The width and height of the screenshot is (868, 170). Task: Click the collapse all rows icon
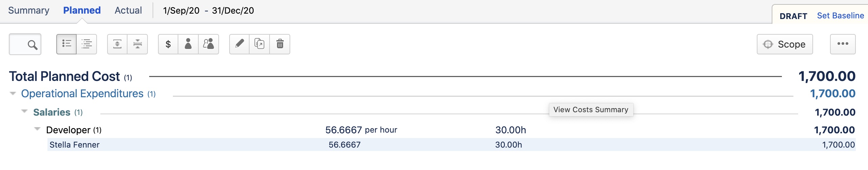click(x=137, y=44)
